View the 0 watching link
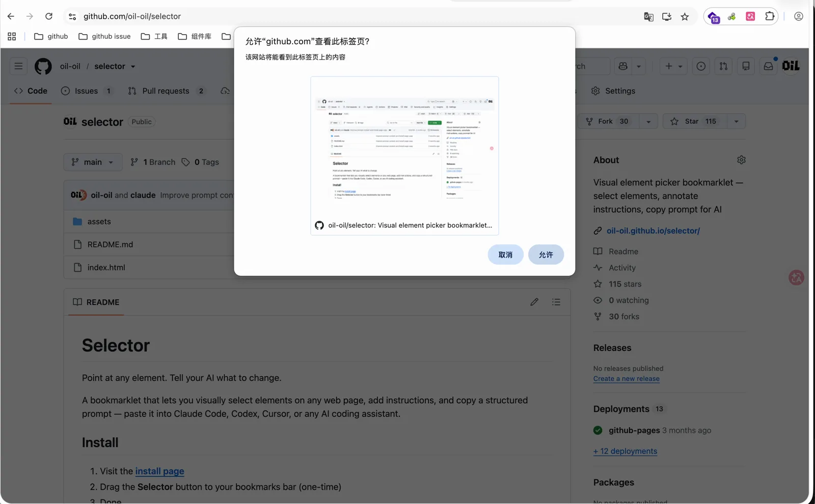This screenshot has height=504, width=815. (621, 300)
